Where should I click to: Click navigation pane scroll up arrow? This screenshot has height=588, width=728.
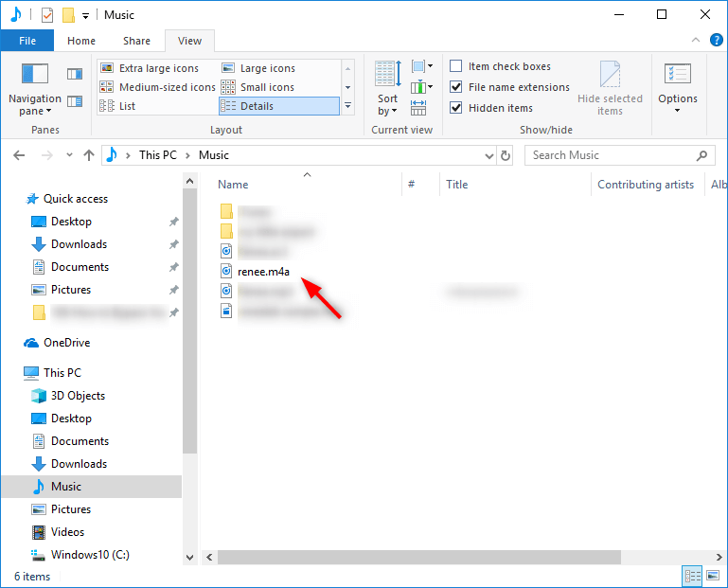(x=190, y=181)
